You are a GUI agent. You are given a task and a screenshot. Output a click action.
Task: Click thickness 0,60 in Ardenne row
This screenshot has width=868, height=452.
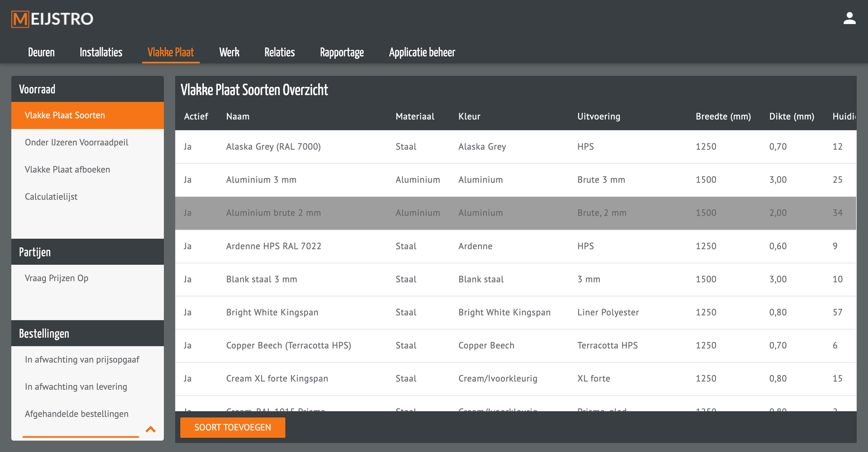(x=778, y=246)
